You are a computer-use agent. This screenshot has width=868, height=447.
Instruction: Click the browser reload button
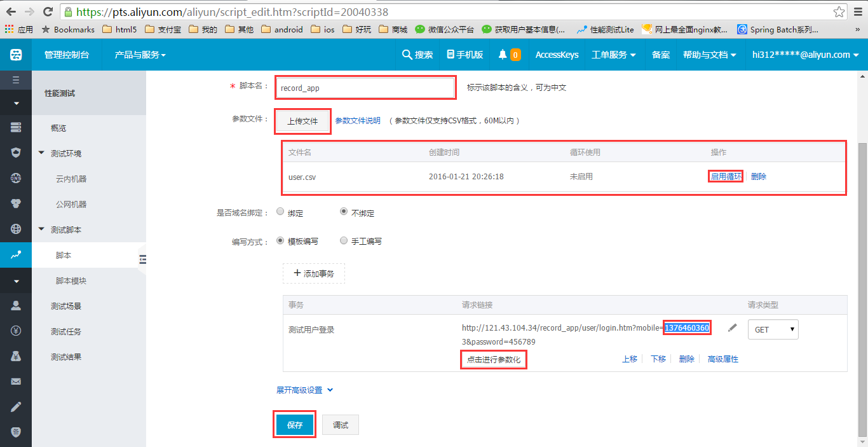(48, 11)
